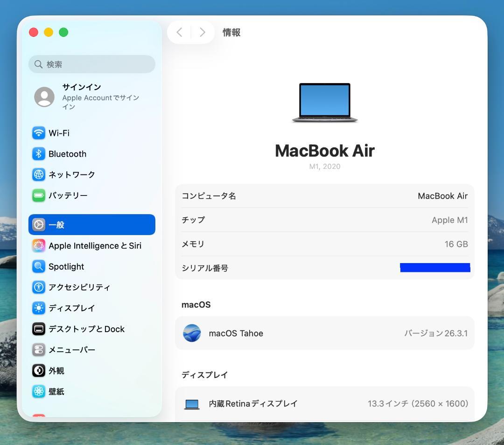Click the macOS Tahoe name text
Screen dimensions: 504x445
pyautogui.click(x=236, y=334)
